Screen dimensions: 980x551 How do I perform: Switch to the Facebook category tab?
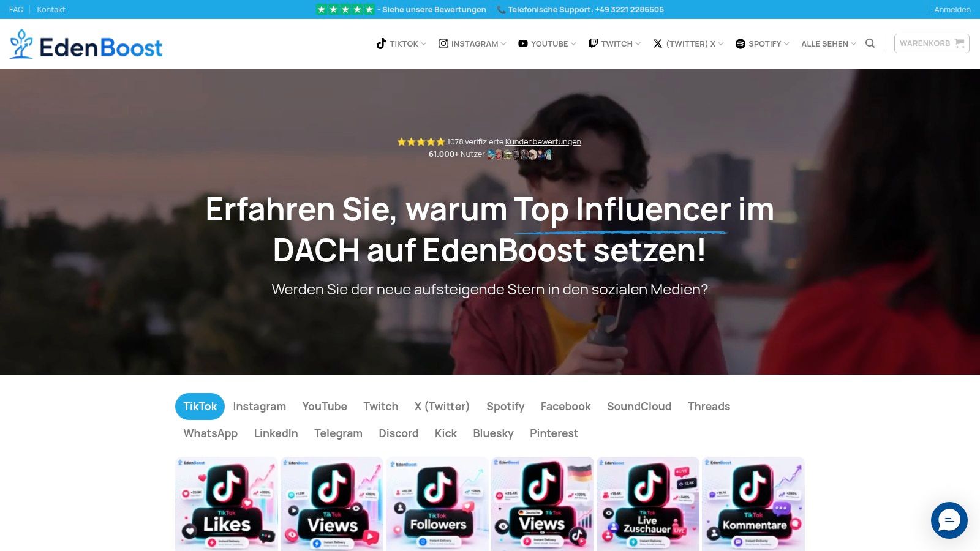pos(565,407)
